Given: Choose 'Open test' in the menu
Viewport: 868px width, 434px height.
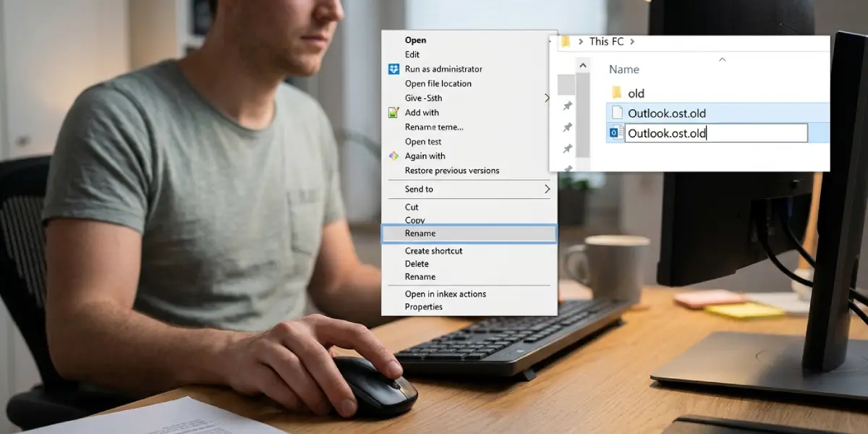Looking at the screenshot, I should tap(423, 142).
